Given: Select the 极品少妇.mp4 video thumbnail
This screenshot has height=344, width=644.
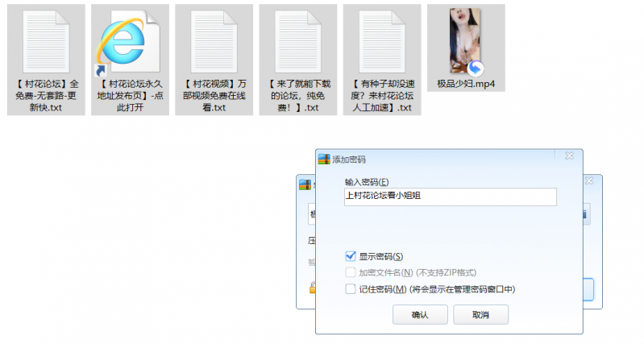Looking at the screenshot, I should [466, 40].
